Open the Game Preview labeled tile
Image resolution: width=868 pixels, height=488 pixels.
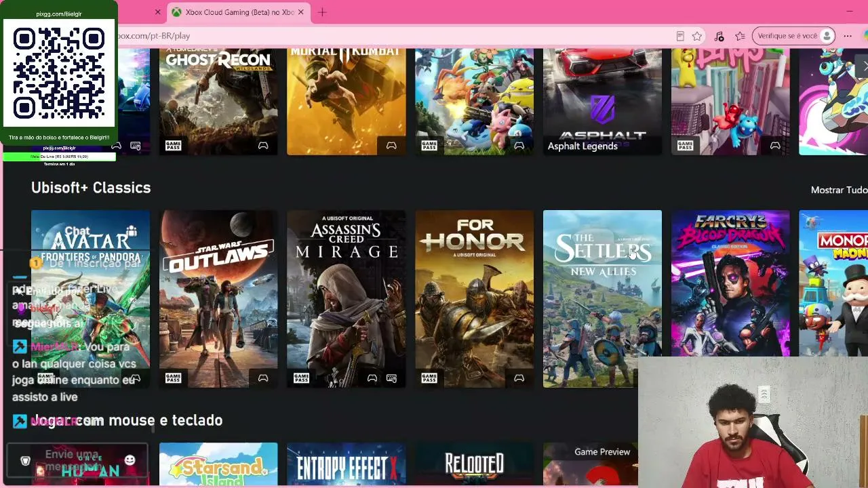(x=591, y=464)
